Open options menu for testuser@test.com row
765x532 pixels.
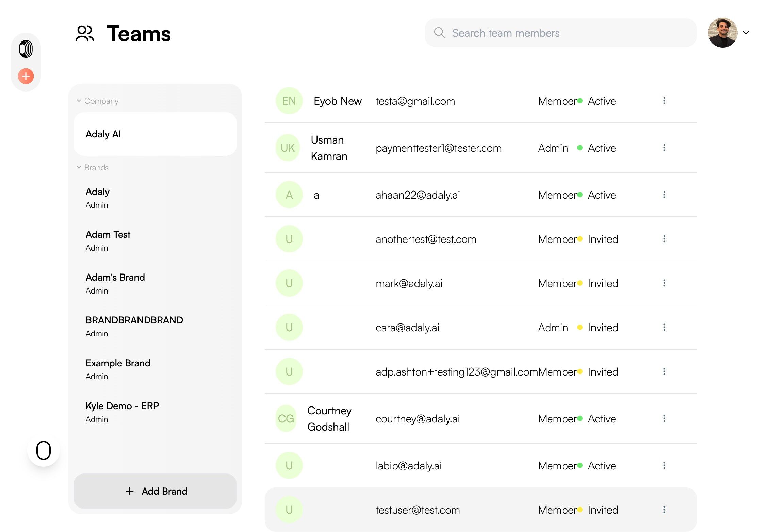[664, 510]
